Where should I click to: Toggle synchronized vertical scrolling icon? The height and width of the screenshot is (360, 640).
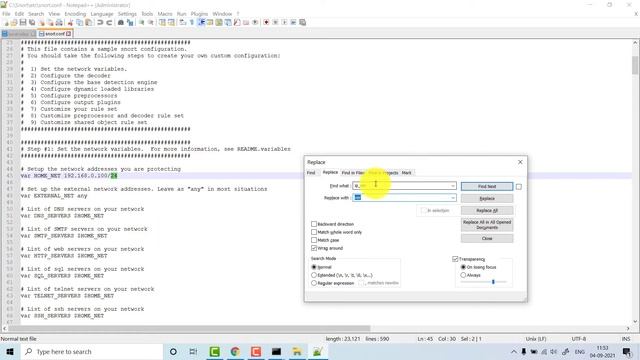pyautogui.click(x=162, y=22)
